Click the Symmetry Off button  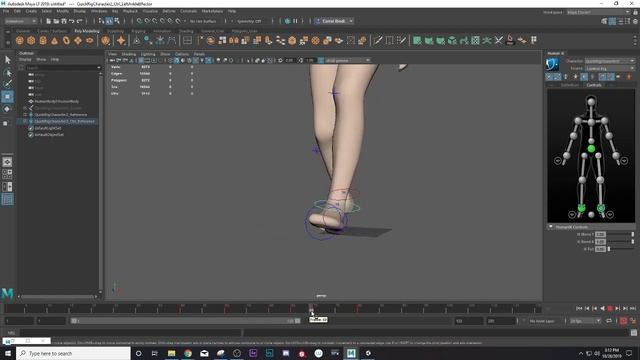click(x=249, y=21)
